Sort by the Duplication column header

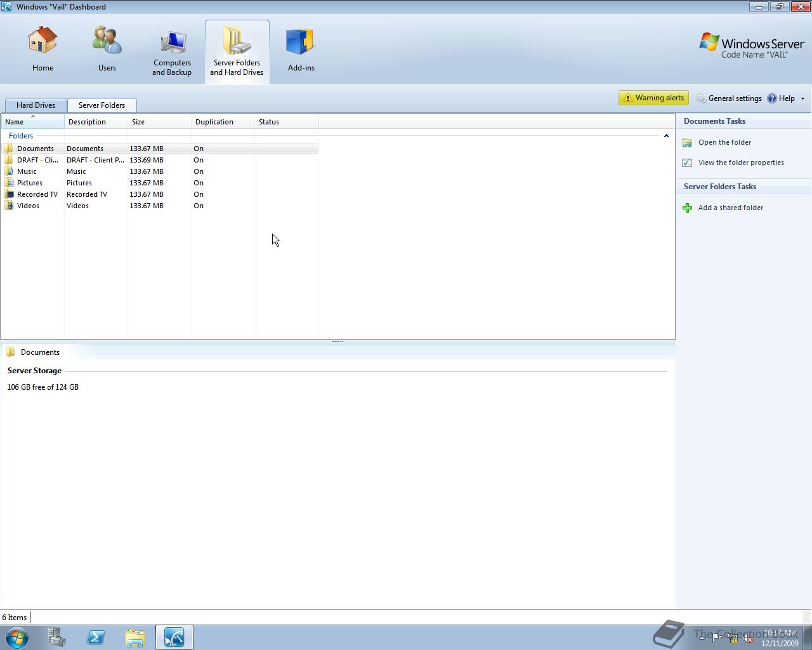(x=223, y=122)
